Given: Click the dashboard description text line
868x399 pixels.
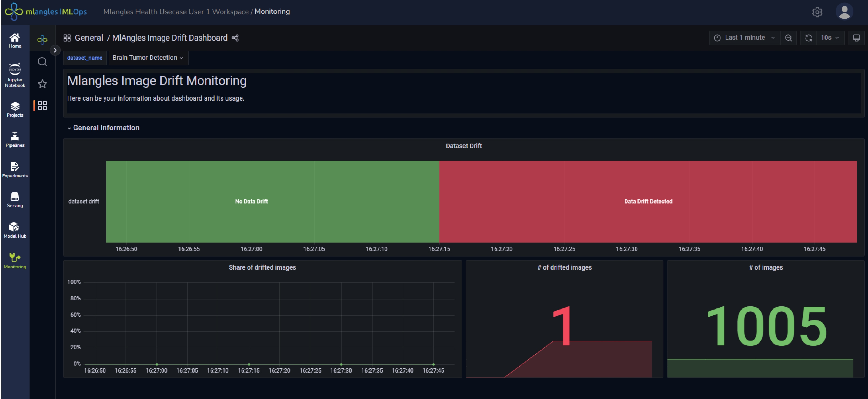Looking at the screenshot, I should coord(156,98).
